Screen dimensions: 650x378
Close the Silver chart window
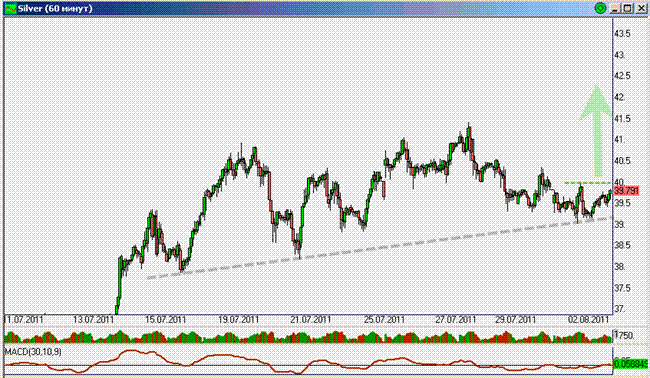click(x=640, y=8)
